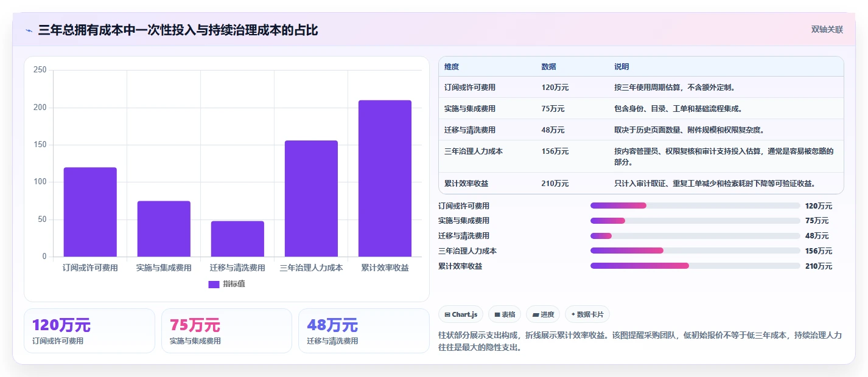The width and height of the screenshot is (868, 377).
Task: Select table cell 累计效率收益
Action: tap(466, 184)
